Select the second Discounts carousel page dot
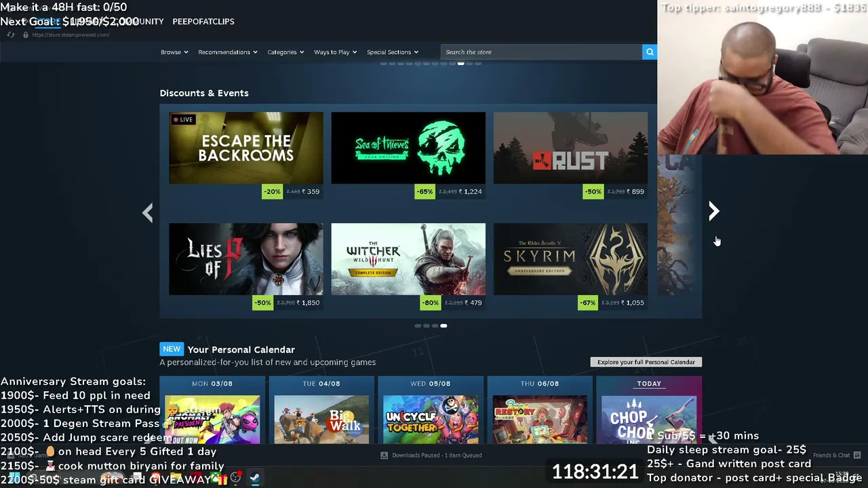 tap(427, 326)
